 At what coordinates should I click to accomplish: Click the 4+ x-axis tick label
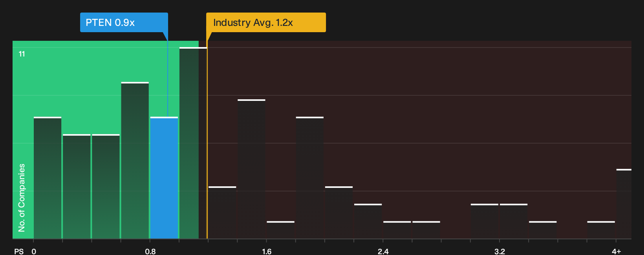[x=617, y=251]
